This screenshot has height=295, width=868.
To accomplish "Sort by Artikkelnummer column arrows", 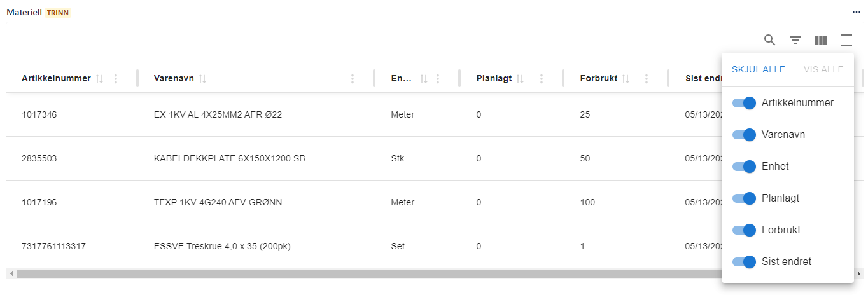I will coord(99,79).
